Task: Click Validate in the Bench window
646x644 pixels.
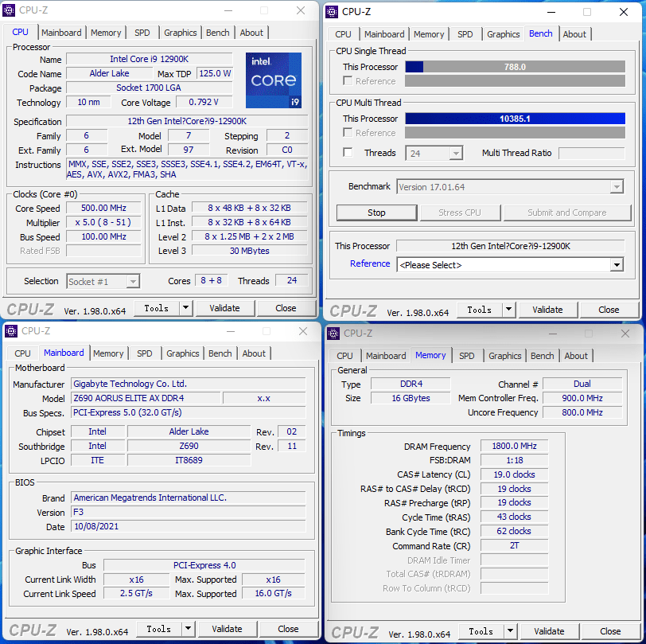Action: pyautogui.click(x=547, y=310)
